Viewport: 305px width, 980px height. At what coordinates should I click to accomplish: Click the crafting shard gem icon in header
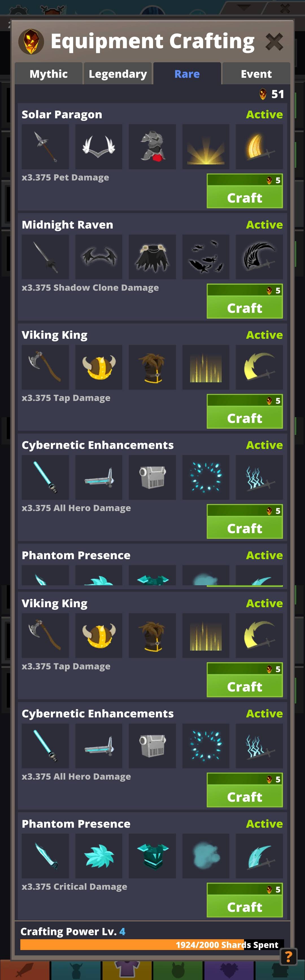pos(31,42)
